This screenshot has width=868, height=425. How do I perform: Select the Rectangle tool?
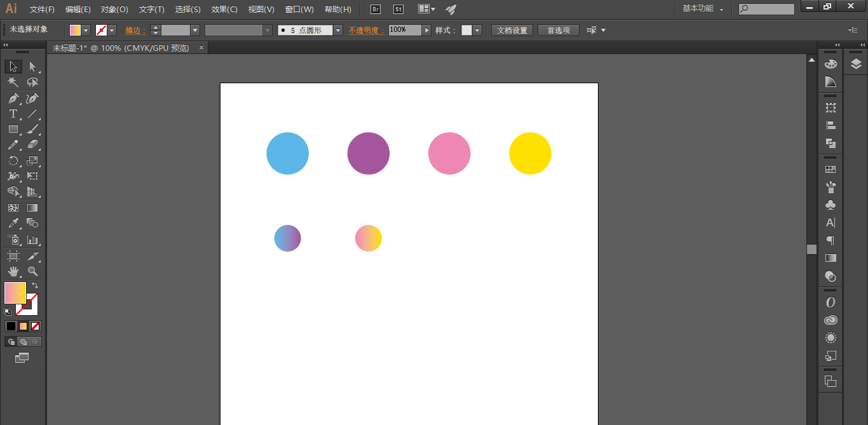13,129
